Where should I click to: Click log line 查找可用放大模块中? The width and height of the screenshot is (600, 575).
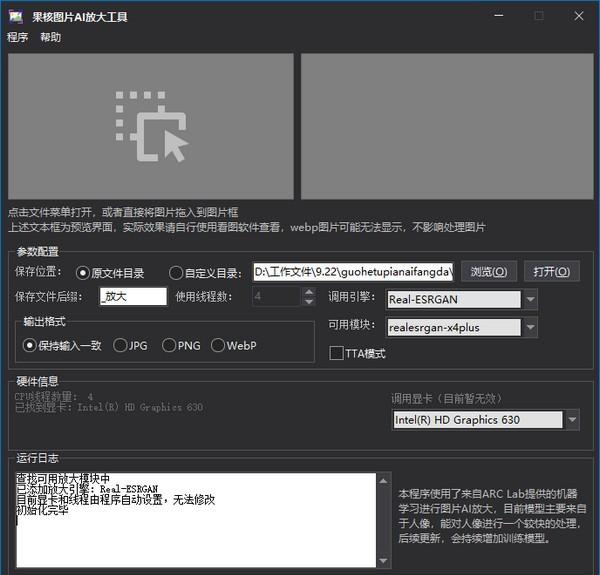point(63,478)
